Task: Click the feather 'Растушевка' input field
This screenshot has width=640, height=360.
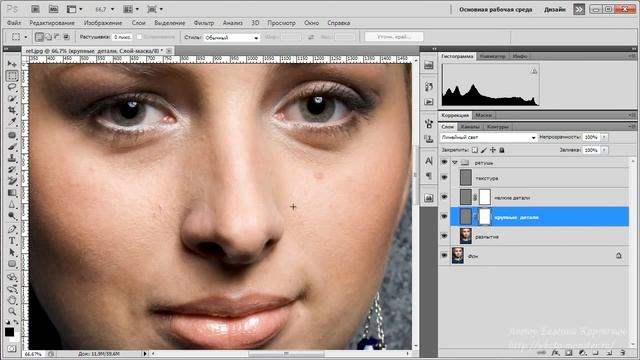Action: 122,37
